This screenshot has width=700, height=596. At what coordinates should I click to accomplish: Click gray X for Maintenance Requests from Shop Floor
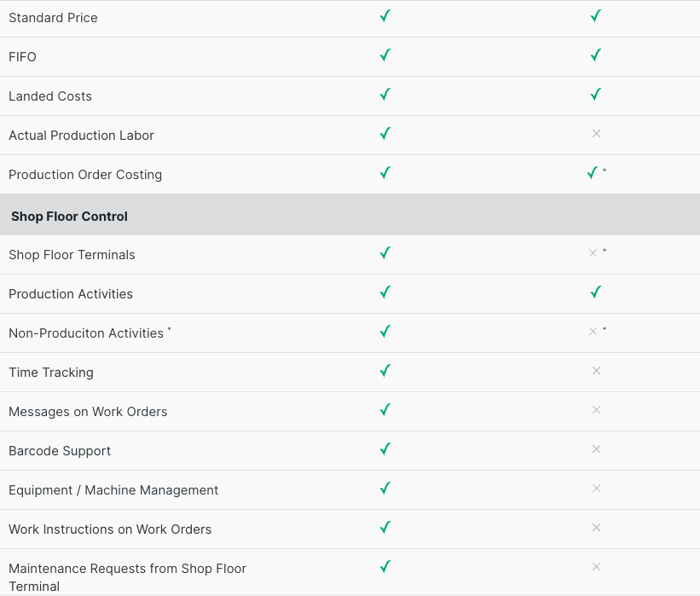tap(596, 566)
